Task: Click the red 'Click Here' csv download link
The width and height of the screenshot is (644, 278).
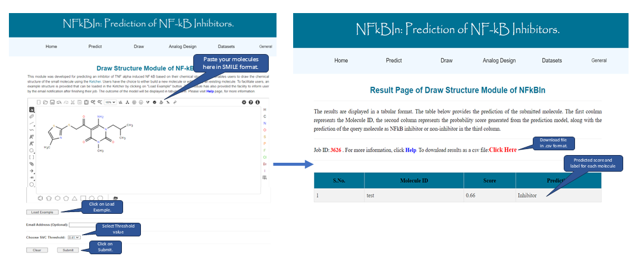Action: pos(502,150)
